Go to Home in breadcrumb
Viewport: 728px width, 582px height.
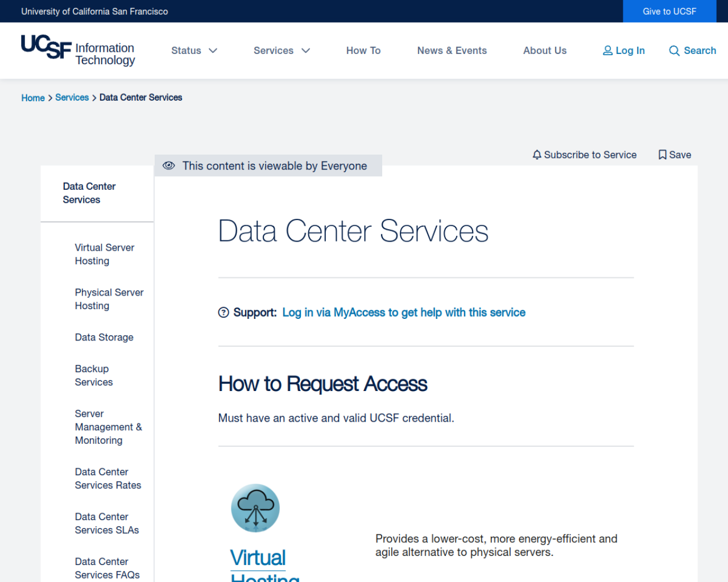(x=33, y=98)
